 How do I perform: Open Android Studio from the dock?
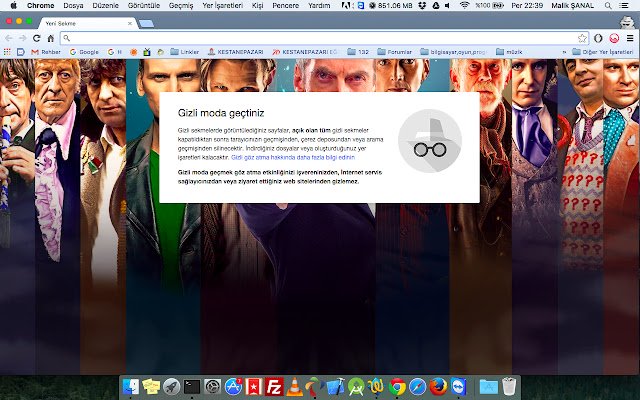click(x=356, y=387)
